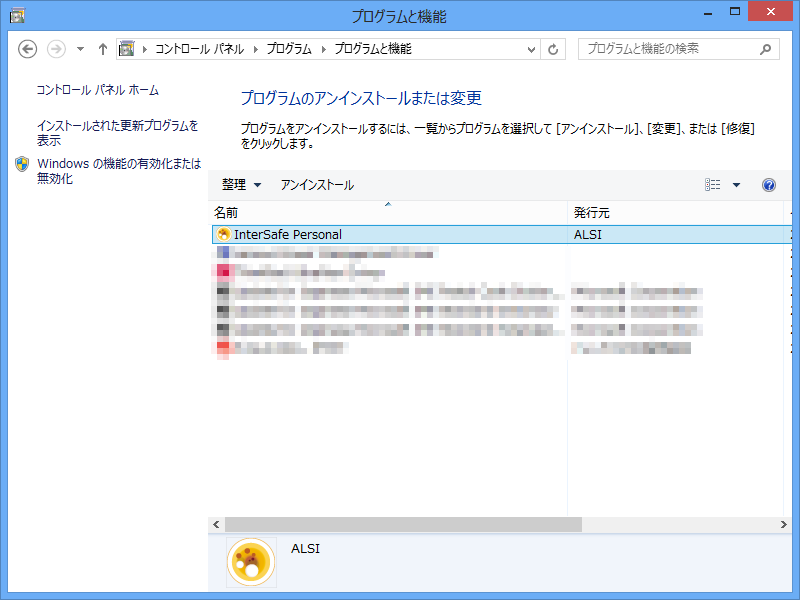Expand breadcrumb arrow before コントロール パネル
The image size is (800, 600).
144,49
